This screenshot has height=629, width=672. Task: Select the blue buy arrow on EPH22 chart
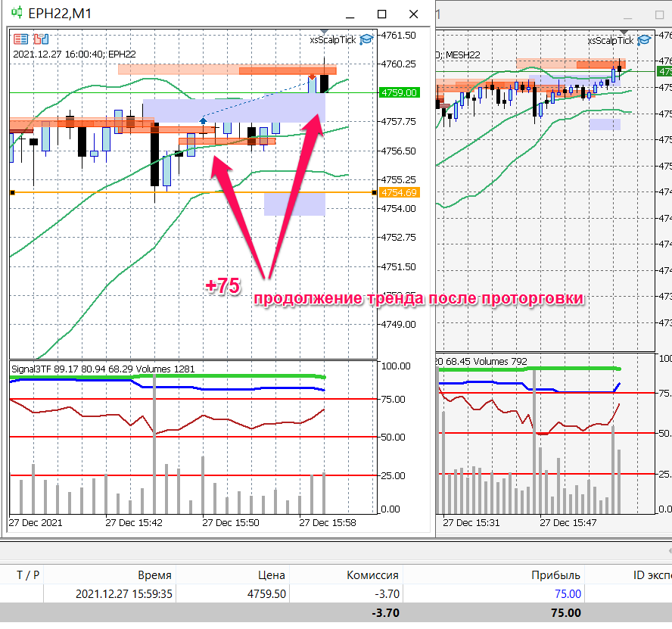tap(203, 120)
